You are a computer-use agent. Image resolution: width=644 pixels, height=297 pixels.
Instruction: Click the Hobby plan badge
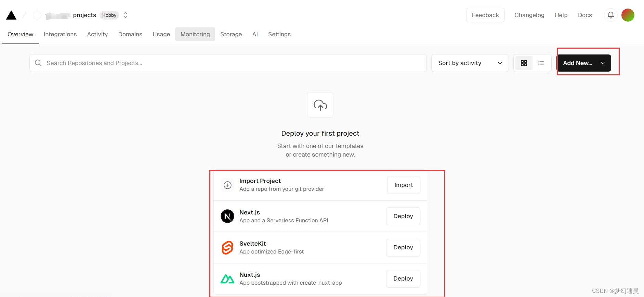coord(109,15)
